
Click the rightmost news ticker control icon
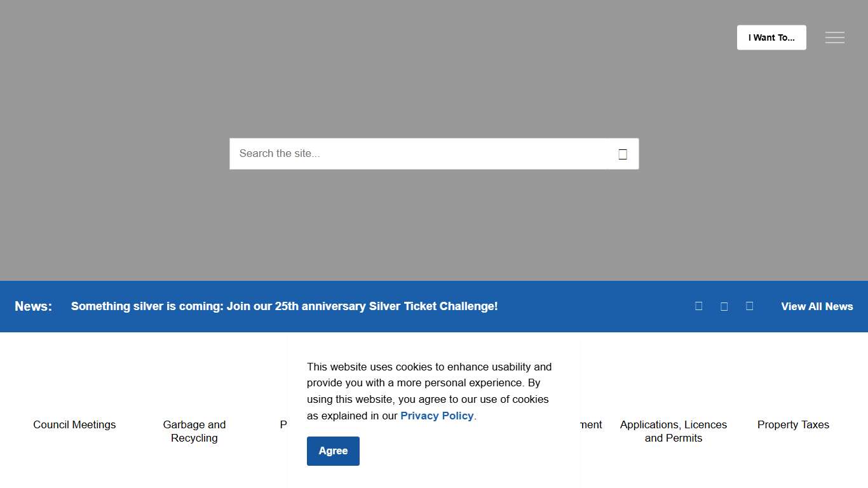pyautogui.click(x=749, y=306)
